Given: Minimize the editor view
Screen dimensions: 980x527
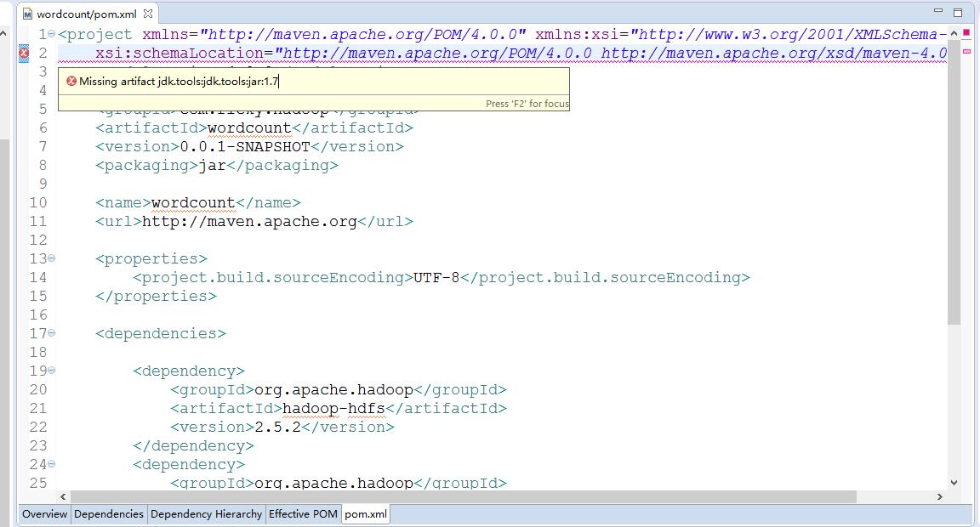Looking at the screenshot, I should (x=937, y=11).
